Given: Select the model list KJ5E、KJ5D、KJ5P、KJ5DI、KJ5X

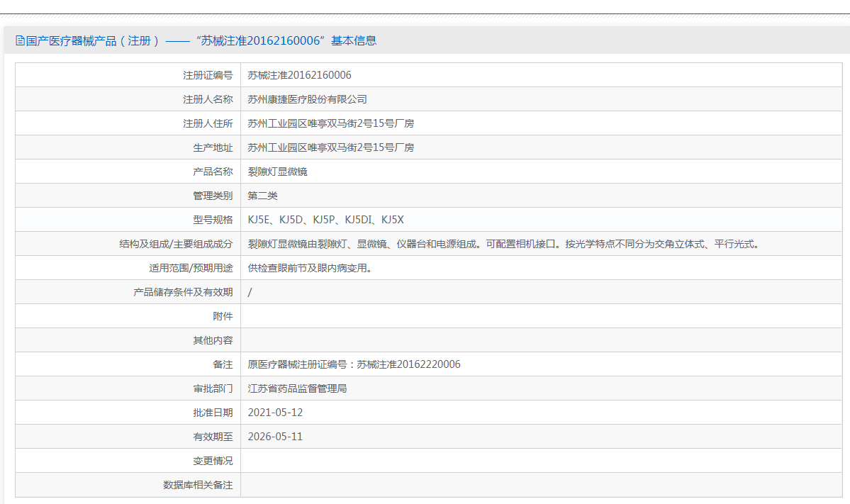Looking at the screenshot, I should point(326,220).
